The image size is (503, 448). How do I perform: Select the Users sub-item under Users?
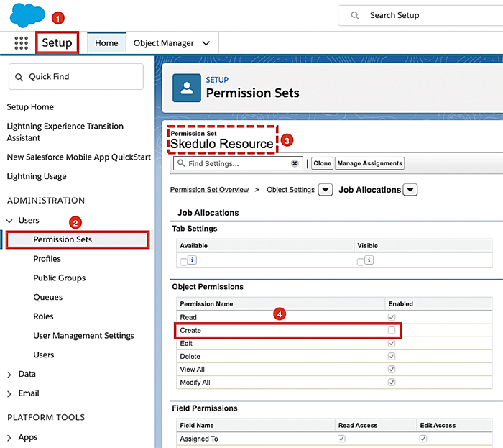(x=44, y=355)
